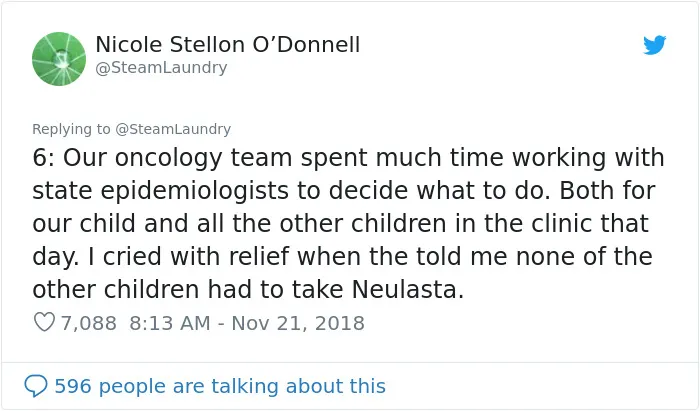Open "596 people are talking about this"
The height and width of the screenshot is (411, 700).
(220, 386)
